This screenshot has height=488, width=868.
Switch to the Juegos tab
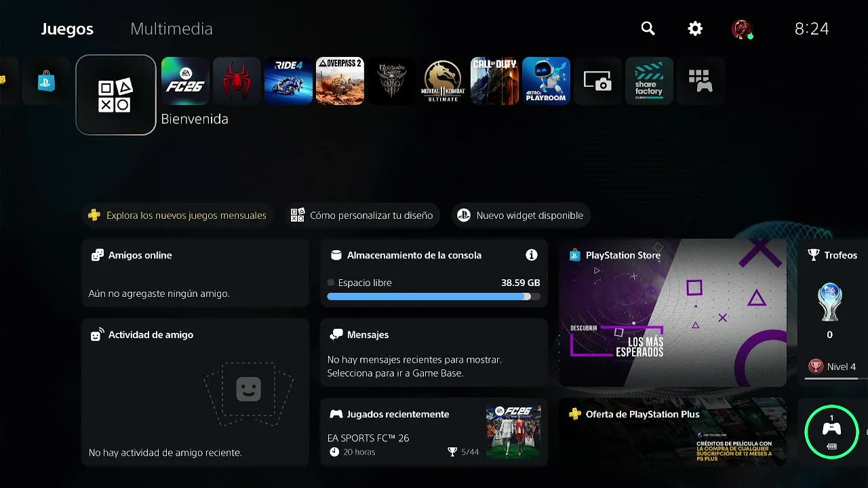coord(67,29)
